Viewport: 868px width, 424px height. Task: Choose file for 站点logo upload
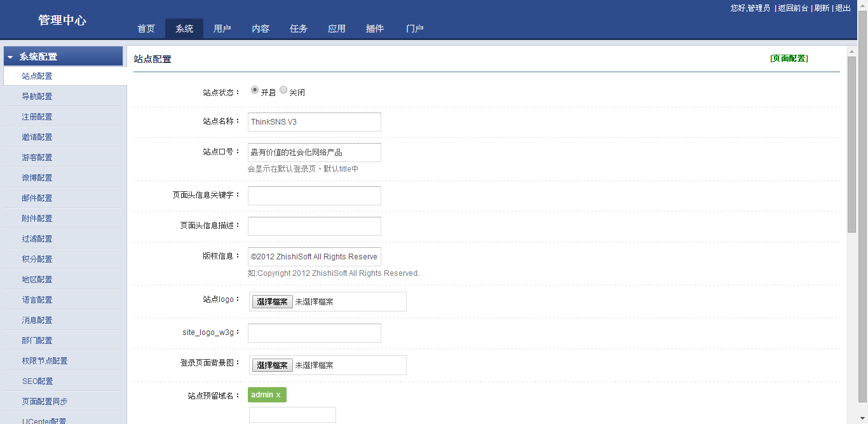tap(272, 302)
